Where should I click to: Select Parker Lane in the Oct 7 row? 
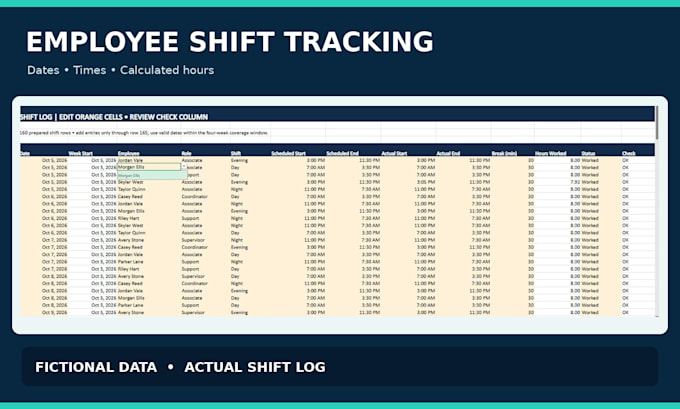pos(131,262)
